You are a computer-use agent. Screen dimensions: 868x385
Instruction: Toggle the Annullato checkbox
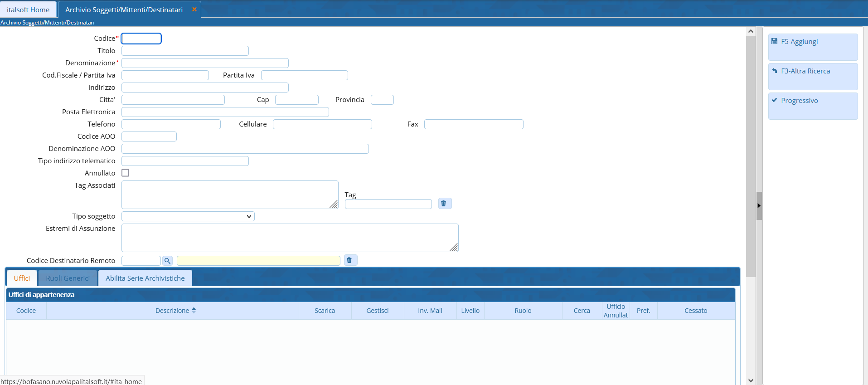click(x=126, y=173)
